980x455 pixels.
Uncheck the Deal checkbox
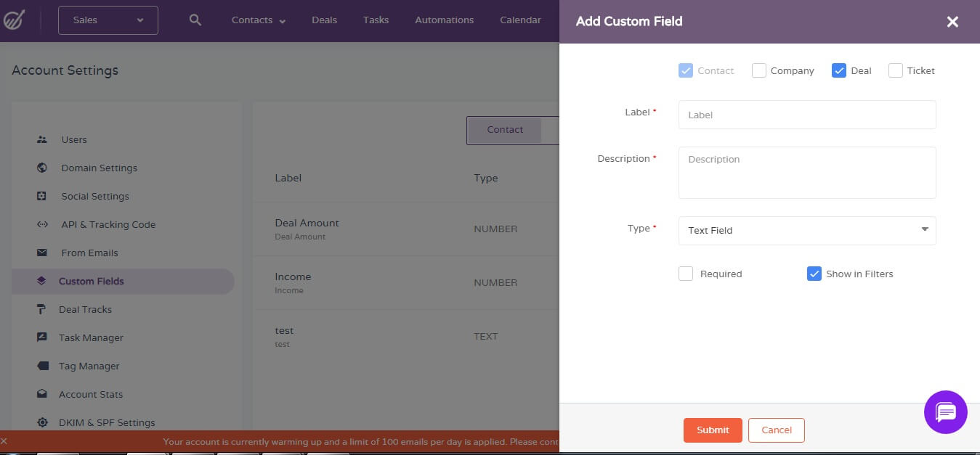[x=840, y=70]
